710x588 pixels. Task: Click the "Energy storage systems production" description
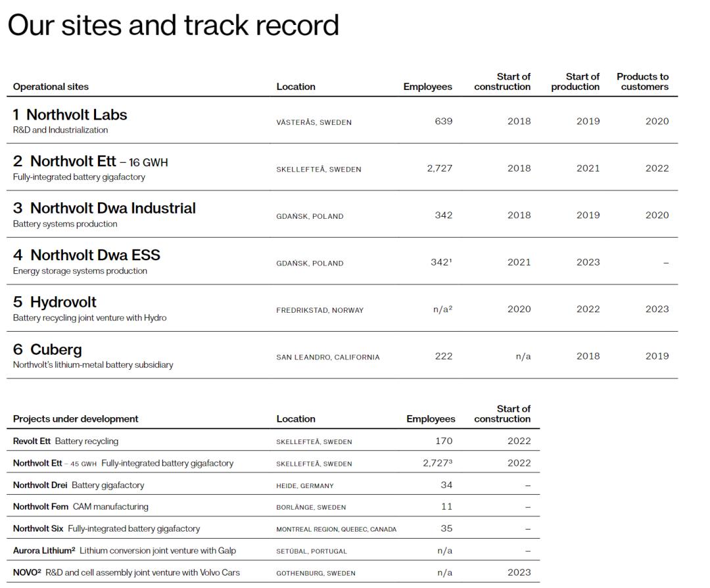pos(80,271)
